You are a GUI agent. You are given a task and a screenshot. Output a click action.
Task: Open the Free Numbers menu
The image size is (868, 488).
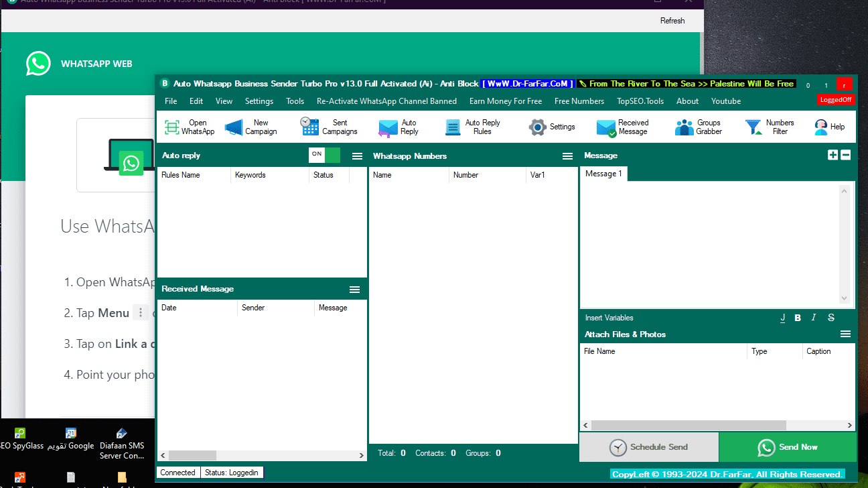(579, 101)
